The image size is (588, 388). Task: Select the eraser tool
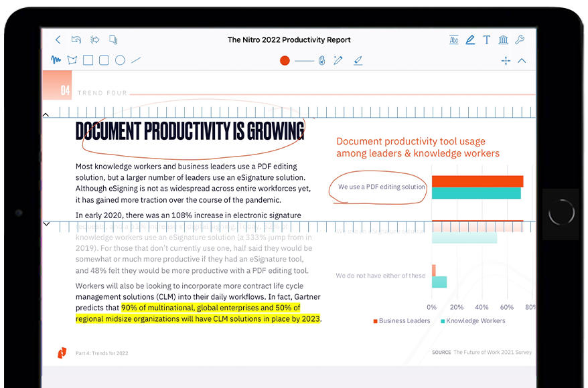tap(358, 61)
